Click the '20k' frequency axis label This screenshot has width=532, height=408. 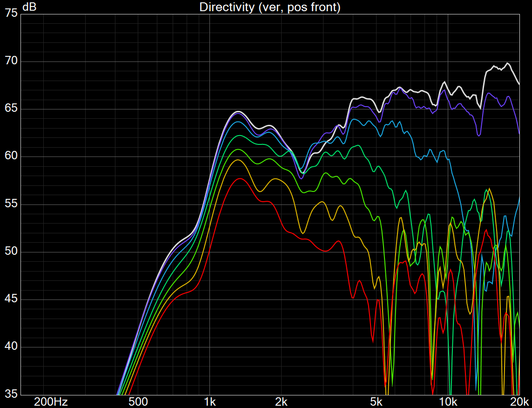(519, 402)
